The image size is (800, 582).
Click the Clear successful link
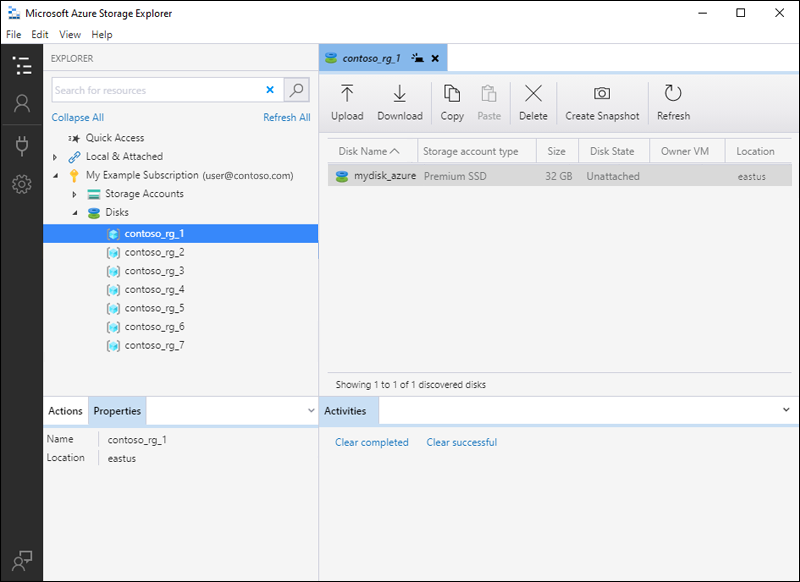[462, 442]
